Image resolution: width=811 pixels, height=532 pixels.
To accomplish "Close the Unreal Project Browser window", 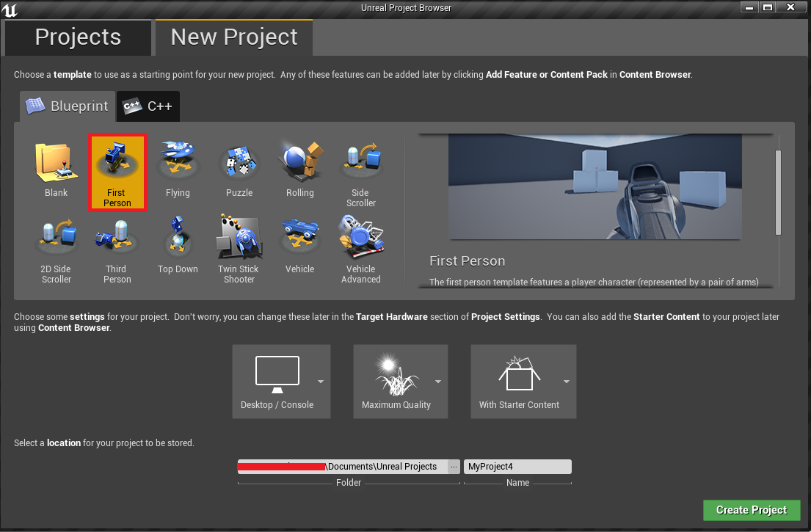I will [790, 7].
